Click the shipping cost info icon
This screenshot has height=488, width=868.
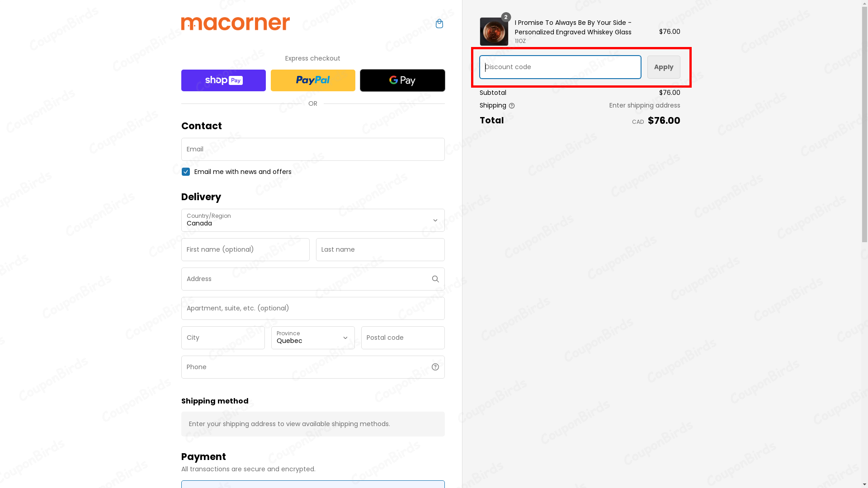pos(512,105)
